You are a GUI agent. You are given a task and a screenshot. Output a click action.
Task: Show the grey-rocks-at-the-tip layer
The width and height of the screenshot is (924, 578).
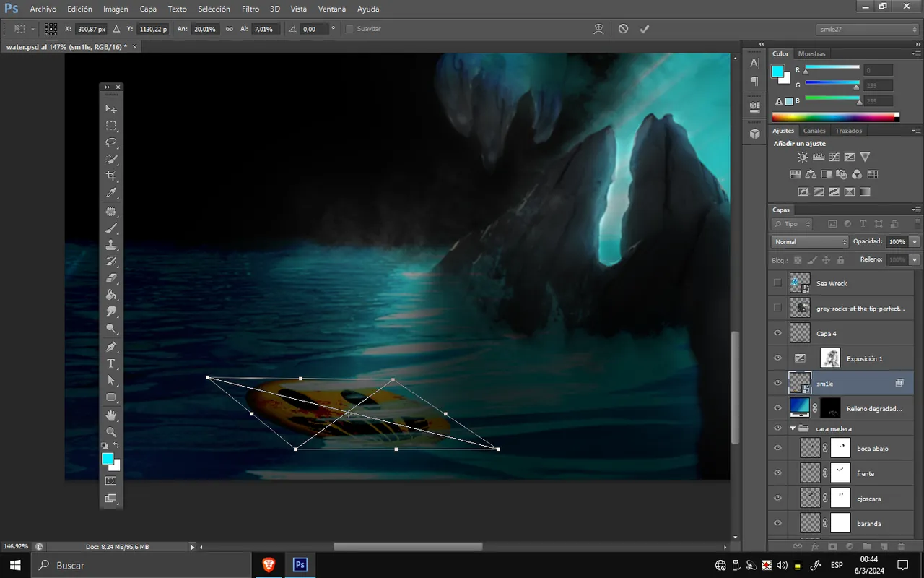click(777, 309)
